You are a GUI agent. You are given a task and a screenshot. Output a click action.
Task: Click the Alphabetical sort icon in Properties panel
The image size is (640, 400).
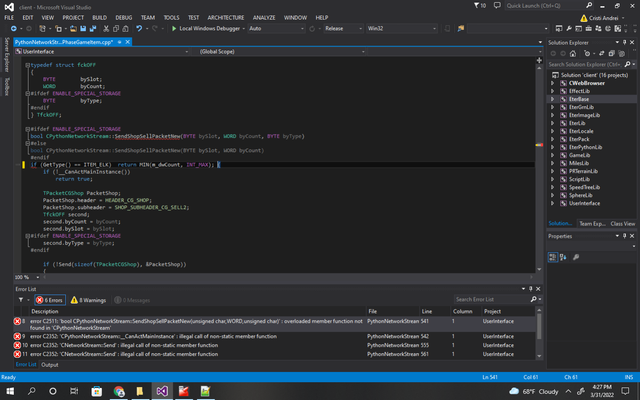click(x=563, y=257)
